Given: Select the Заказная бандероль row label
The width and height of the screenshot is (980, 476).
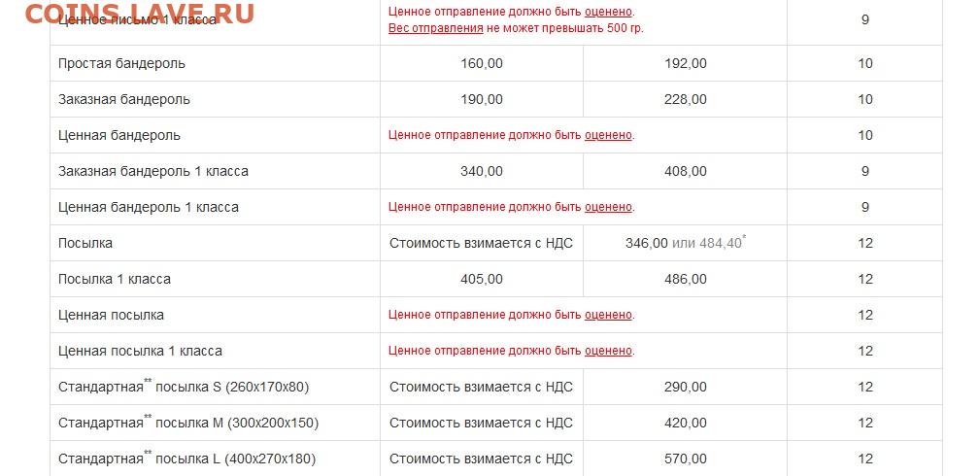Looking at the screenshot, I should point(124,99).
